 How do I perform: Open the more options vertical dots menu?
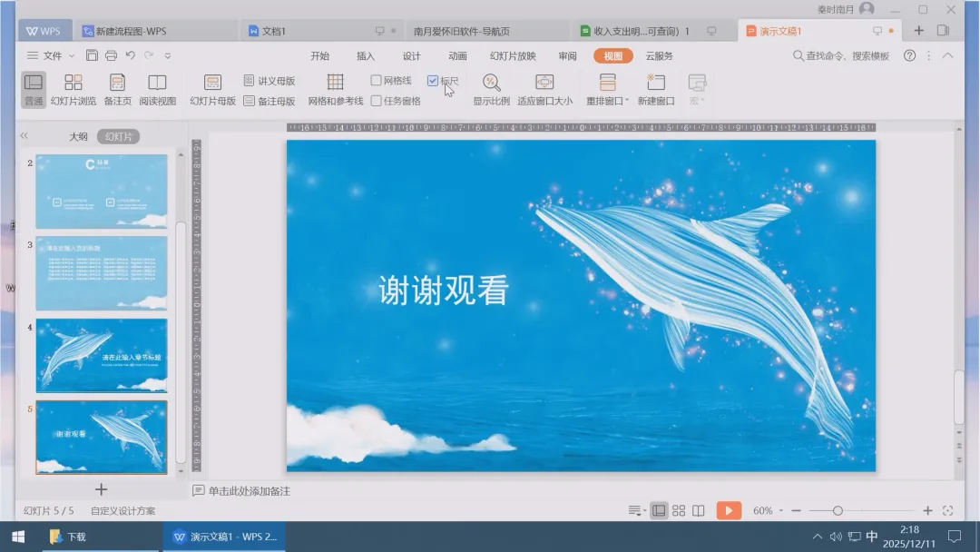[929, 55]
